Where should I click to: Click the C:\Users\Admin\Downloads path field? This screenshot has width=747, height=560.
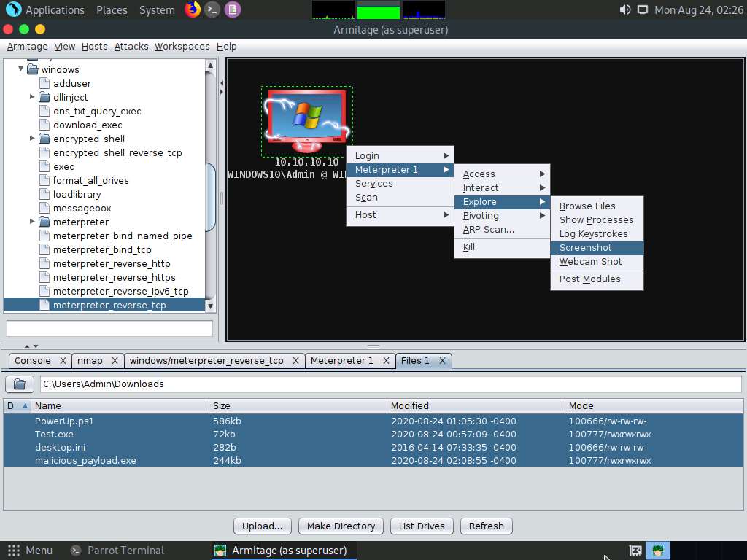(391, 384)
